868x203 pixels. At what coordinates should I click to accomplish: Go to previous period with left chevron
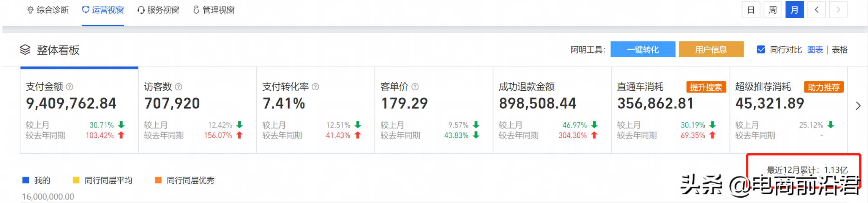[x=816, y=10]
